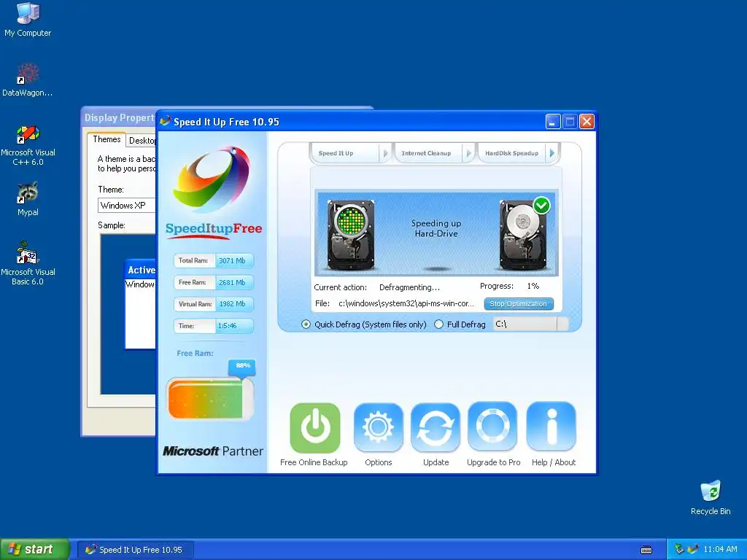Screen dimensions: 747x560
Task: Open the Free Online Backup power icon
Action: 315,428
